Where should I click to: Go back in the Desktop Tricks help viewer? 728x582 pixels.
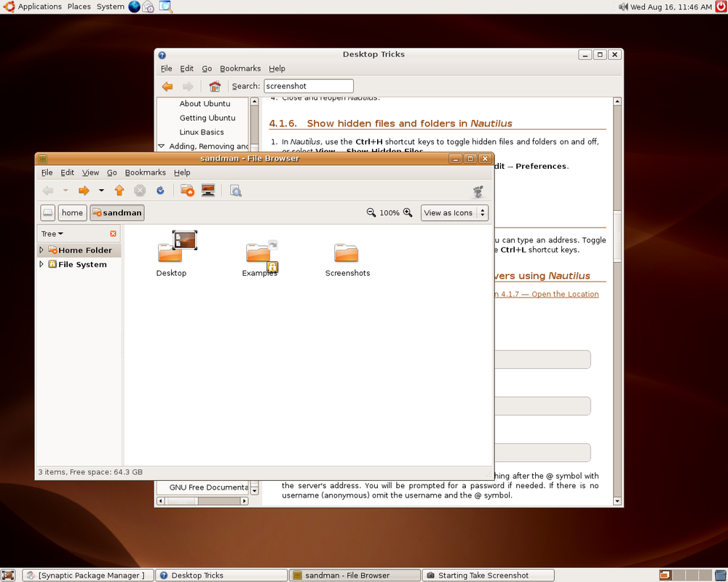tap(167, 86)
